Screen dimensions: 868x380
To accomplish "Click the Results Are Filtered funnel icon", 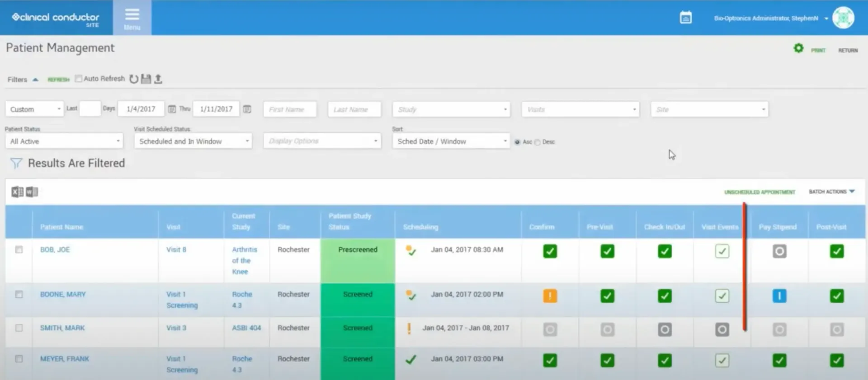I will point(16,163).
